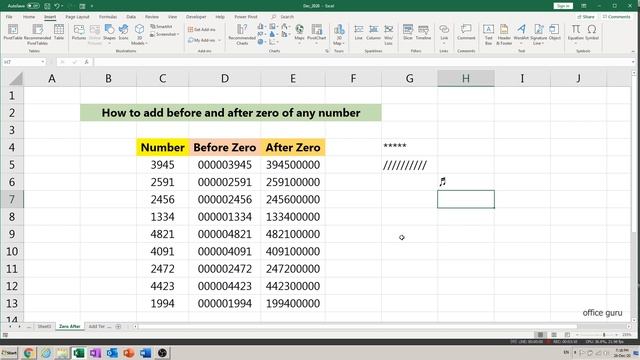The image size is (640, 360).
Task: Switch to Page Break Preview in status bar
Action: coord(567,335)
